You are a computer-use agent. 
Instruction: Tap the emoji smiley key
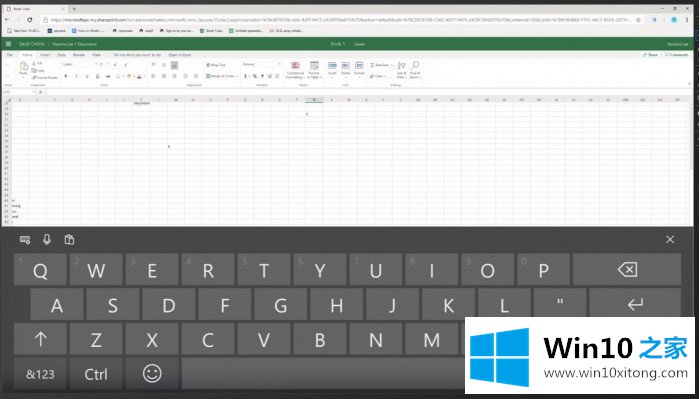(152, 374)
